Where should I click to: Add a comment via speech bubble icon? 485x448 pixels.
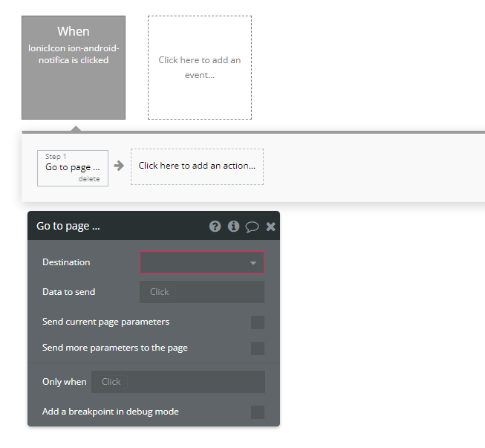click(252, 227)
